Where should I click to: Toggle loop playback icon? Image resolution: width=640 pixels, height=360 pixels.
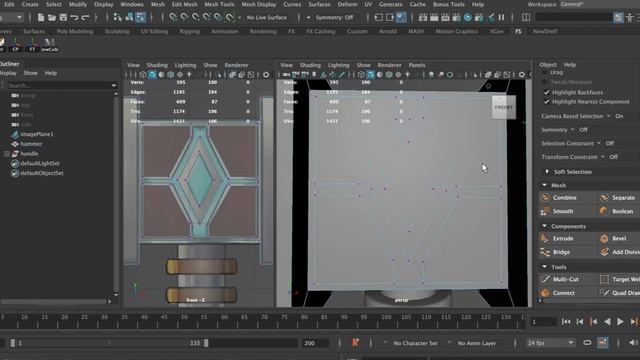[587, 343]
